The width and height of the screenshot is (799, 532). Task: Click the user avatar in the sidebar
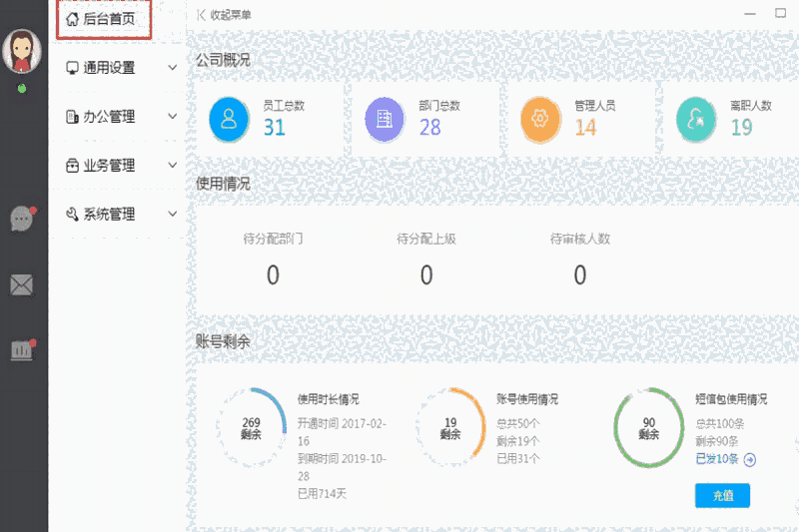(22, 51)
